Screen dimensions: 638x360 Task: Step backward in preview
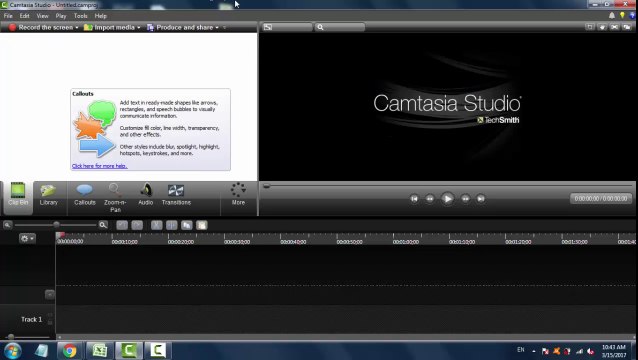point(430,199)
